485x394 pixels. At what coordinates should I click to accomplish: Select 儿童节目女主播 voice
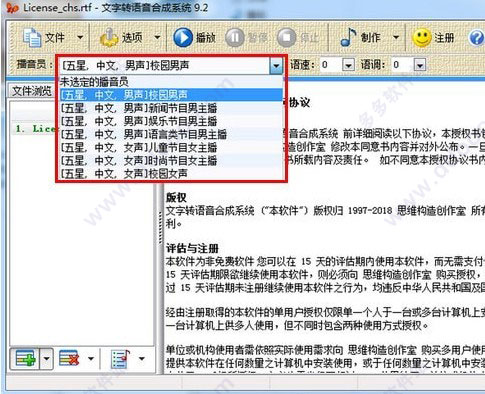click(x=170, y=147)
